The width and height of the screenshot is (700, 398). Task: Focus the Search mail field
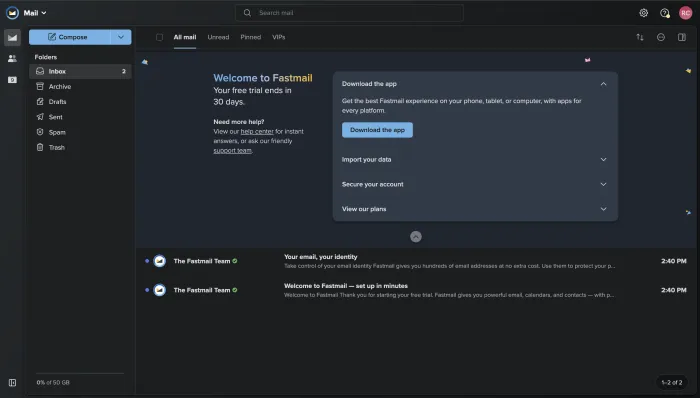[x=349, y=13]
